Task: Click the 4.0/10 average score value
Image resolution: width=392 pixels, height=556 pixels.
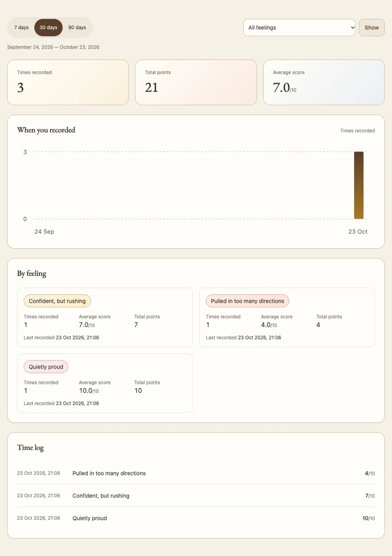Action: [269, 325]
